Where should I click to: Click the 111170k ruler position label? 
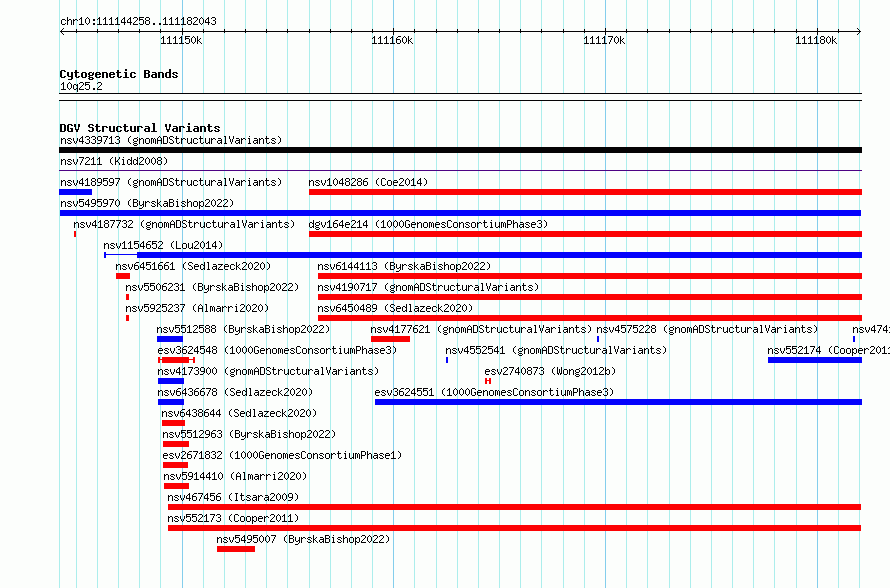604,40
